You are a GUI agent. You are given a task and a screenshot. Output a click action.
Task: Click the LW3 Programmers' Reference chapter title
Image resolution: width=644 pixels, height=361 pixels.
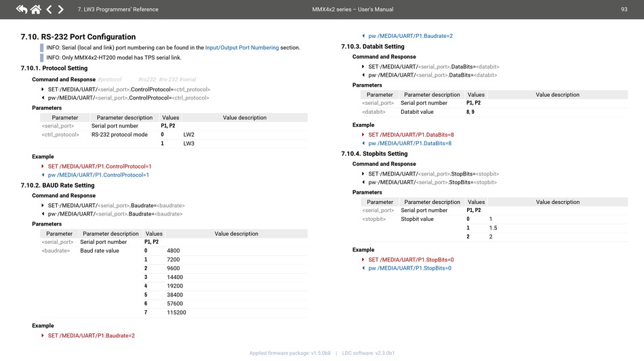pyautogui.click(x=118, y=9)
